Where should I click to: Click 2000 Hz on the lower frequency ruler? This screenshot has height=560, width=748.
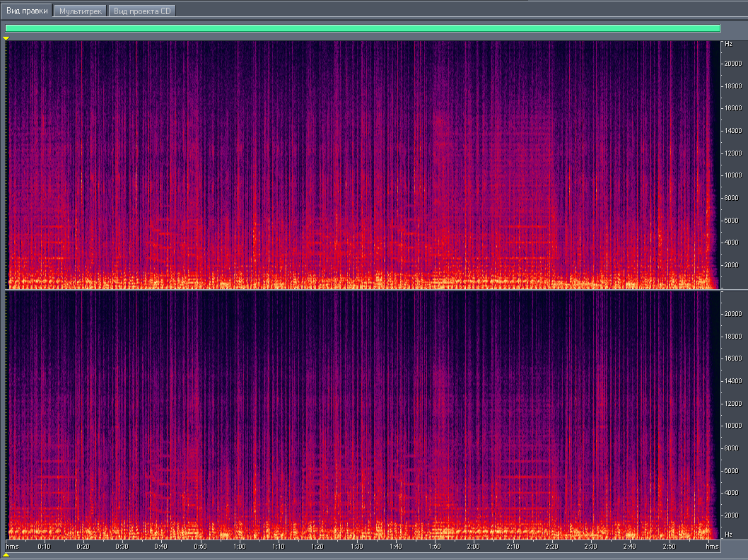[x=731, y=515]
